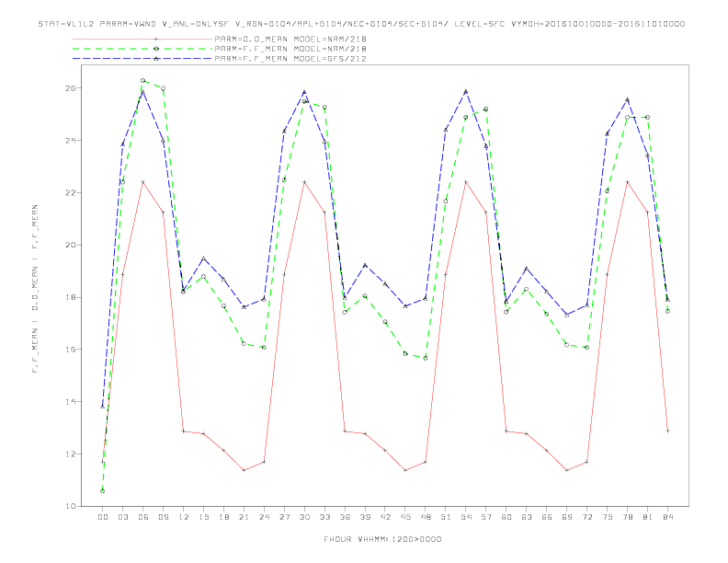Click the red solid line sample in legend
The height and width of the screenshot is (563, 728).
tap(142, 39)
